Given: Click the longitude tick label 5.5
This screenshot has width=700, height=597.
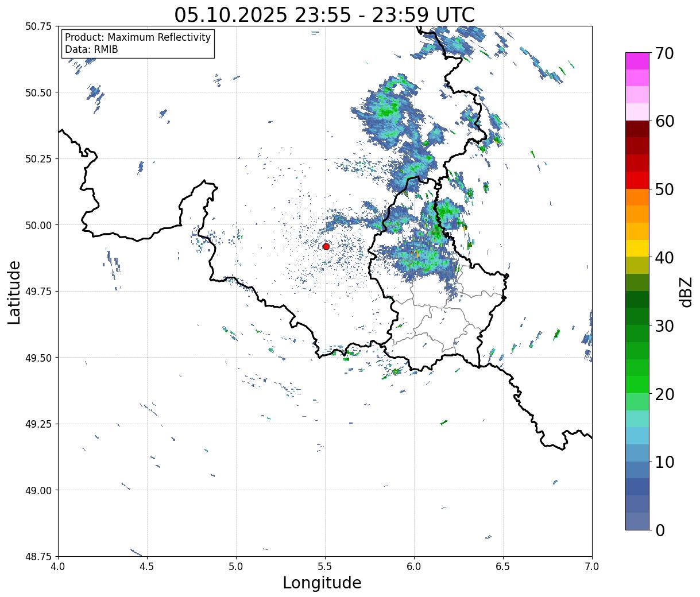Looking at the screenshot, I should tap(325, 567).
